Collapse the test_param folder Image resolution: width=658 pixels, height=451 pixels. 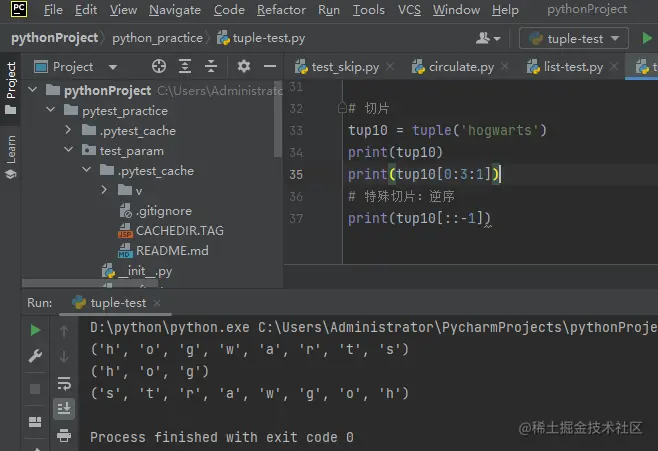(69, 150)
